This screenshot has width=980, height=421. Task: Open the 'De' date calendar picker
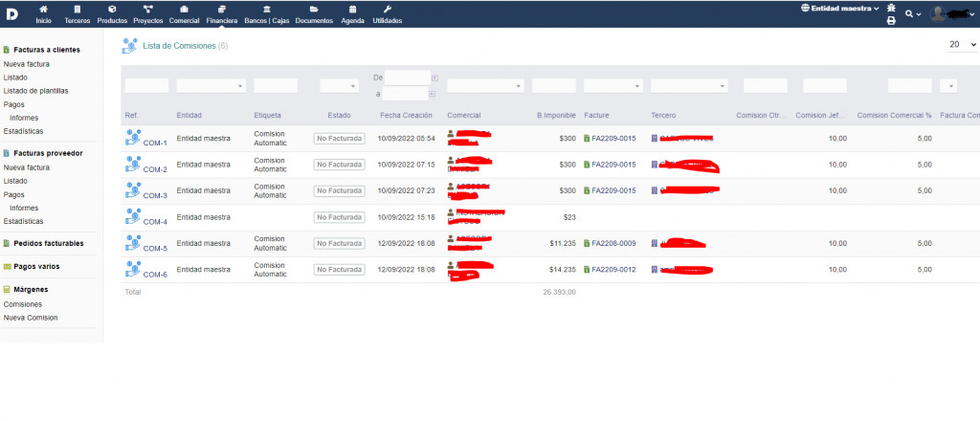435,78
